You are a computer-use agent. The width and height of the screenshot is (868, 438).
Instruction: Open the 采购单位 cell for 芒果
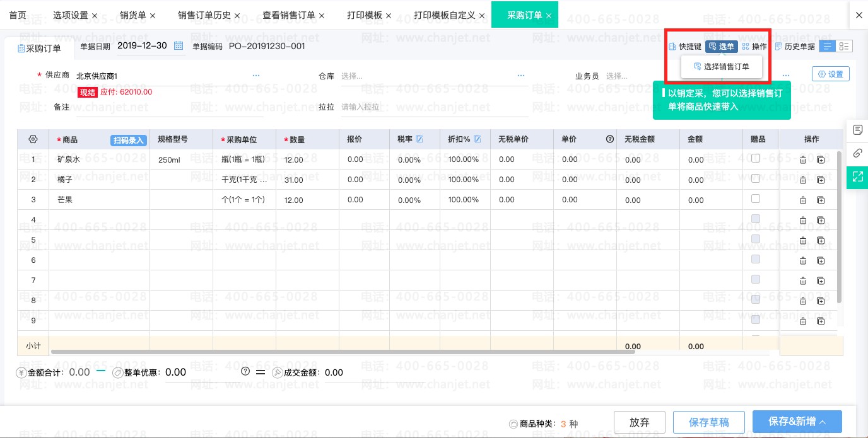[x=244, y=200]
